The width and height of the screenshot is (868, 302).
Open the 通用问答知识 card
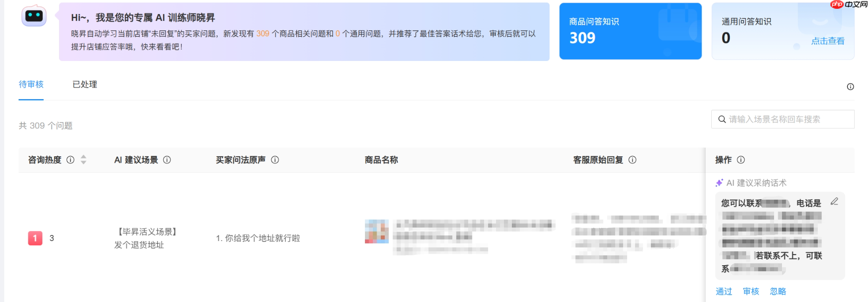pyautogui.click(x=783, y=31)
